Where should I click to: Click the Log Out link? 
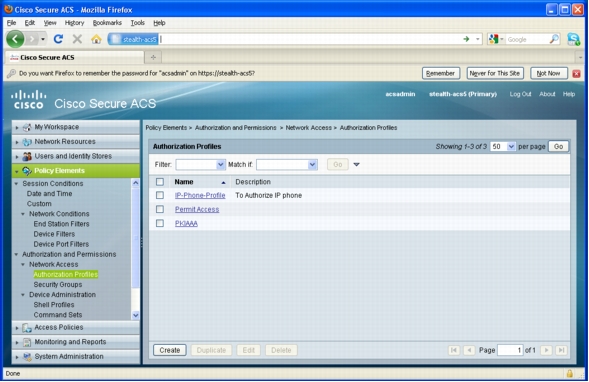point(520,94)
